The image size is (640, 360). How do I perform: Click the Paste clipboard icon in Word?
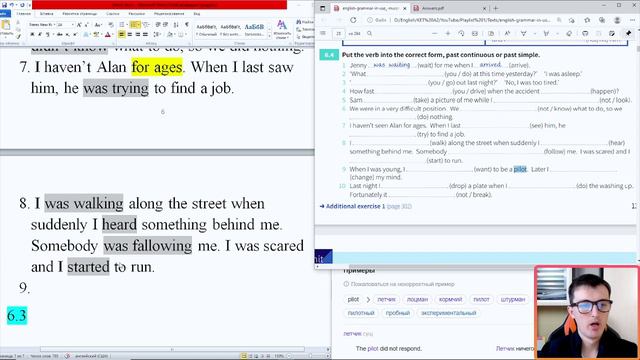click(6, 25)
